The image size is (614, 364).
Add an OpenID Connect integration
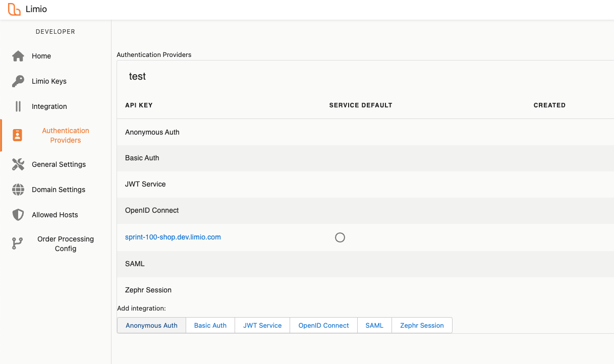coord(323,326)
